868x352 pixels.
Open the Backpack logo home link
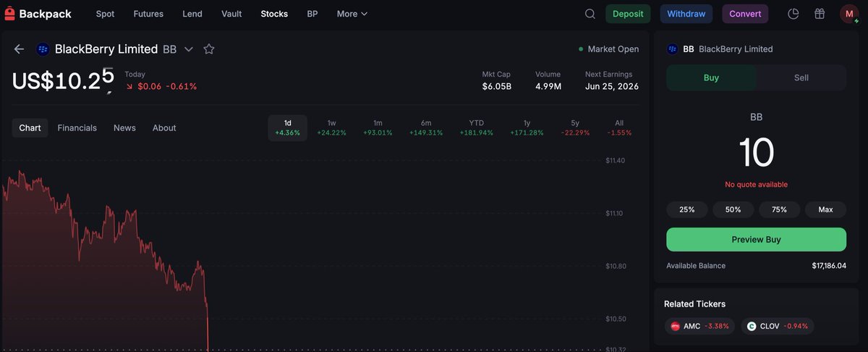coord(38,14)
